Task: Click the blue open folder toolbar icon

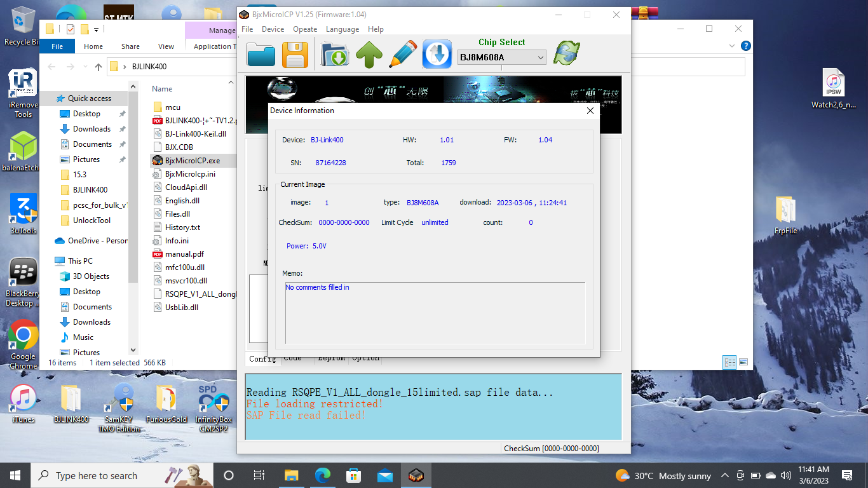Action: click(x=261, y=55)
